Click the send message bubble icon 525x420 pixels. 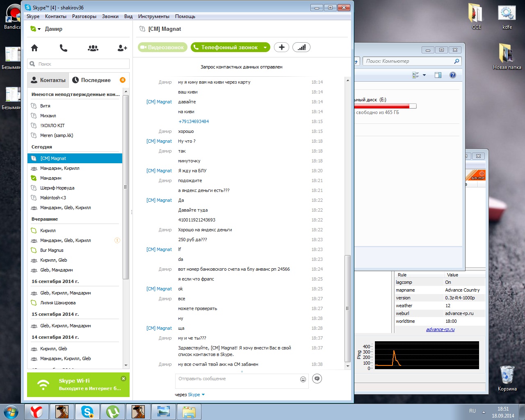click(x=317, y=379)
